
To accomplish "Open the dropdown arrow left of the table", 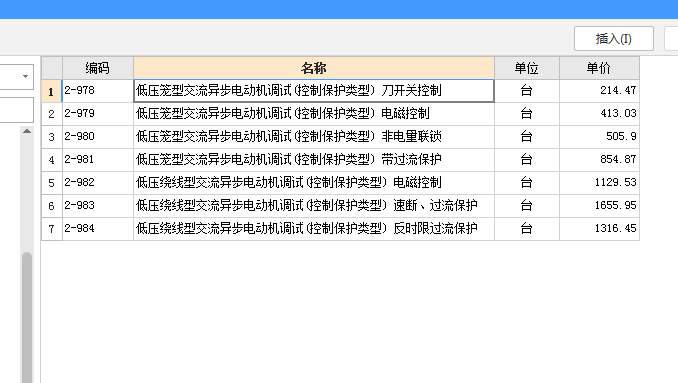I will [x=26, y=77].
